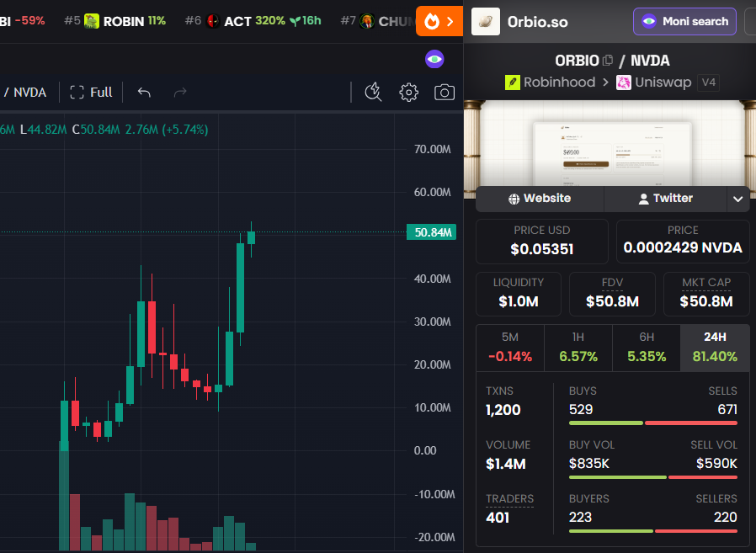Copy the ORBIO token address
The height and width of the screenshot is (553, 756).
click(x=608, y=61)
